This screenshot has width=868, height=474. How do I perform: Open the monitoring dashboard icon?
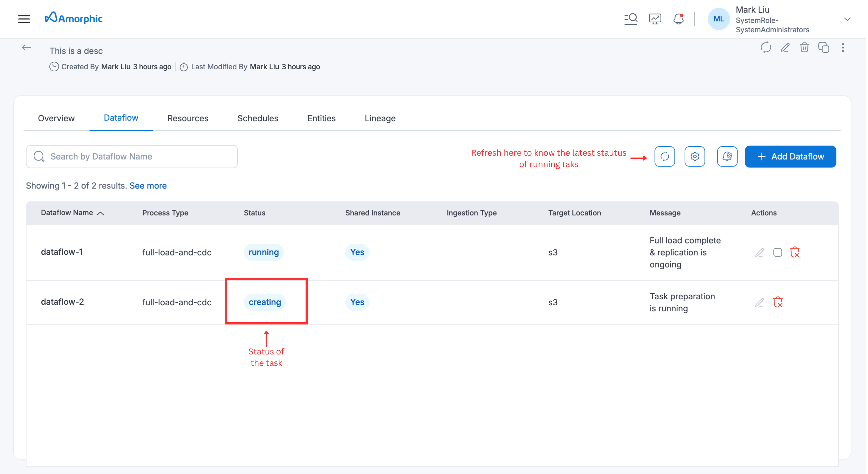pos(655,19)
